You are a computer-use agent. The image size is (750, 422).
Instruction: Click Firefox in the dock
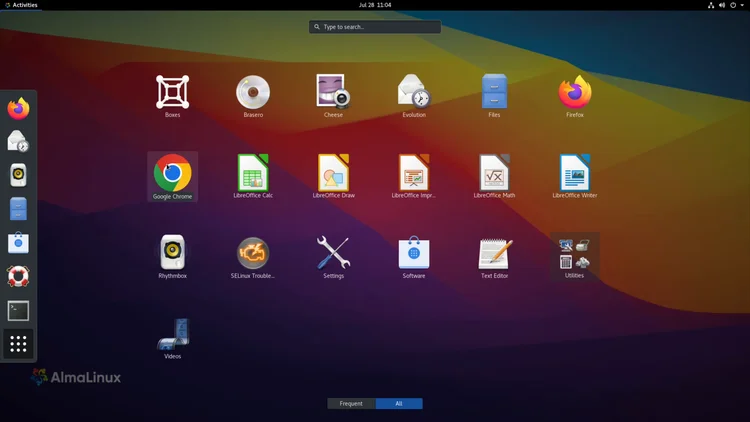coord(18,108)
